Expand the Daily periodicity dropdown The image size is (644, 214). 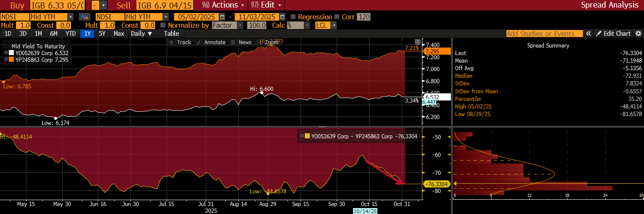141,34
